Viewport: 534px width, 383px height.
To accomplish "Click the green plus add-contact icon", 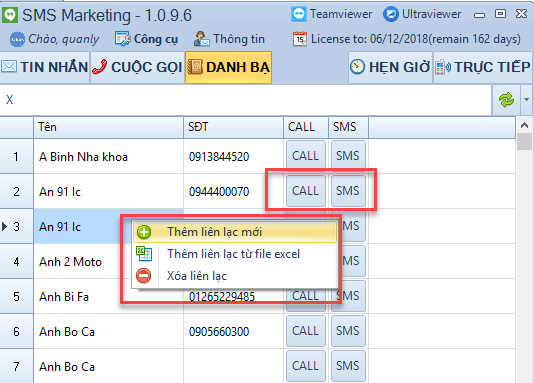I will (144, 232).
